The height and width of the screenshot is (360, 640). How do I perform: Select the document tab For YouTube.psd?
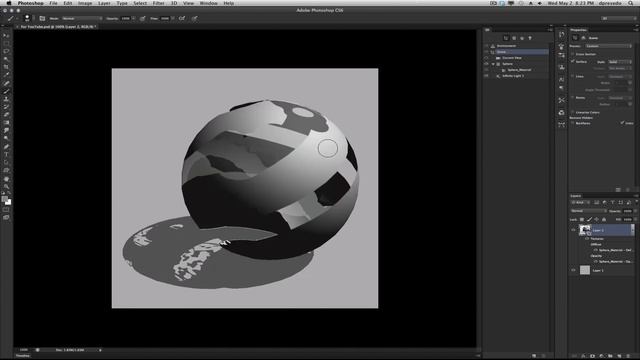pyautogui.click(x=57, y=27)
